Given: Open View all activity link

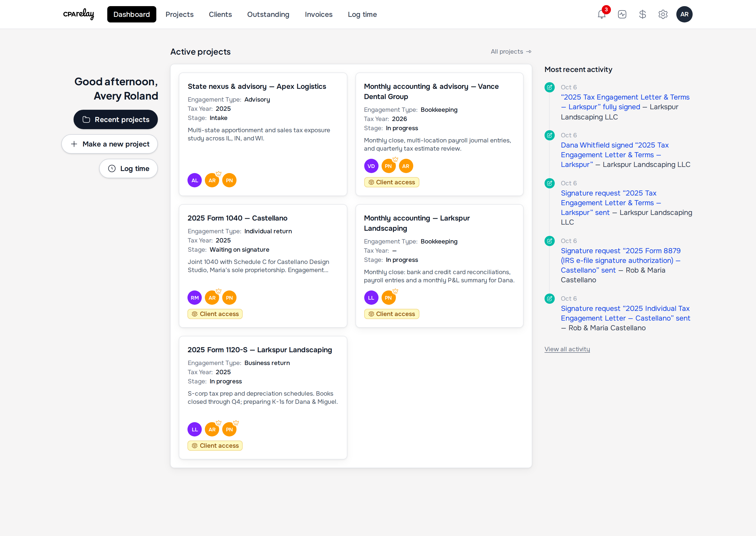Looking at the screenshot, I should 567,349.
